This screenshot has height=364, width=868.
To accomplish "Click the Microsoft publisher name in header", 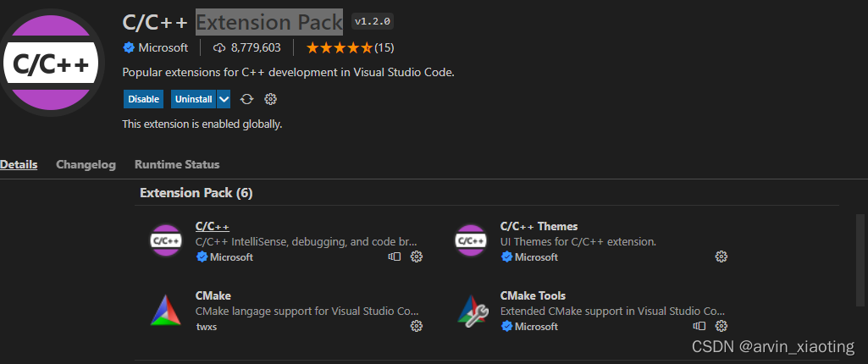I will point(163,48).
